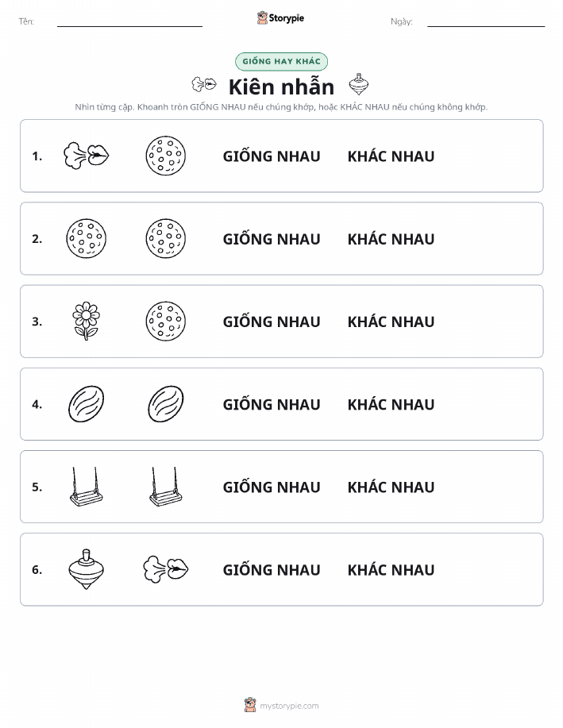This screenshot has width=563, height=728.
Task: Click the left striped seed in row 4
Action: 86,404
